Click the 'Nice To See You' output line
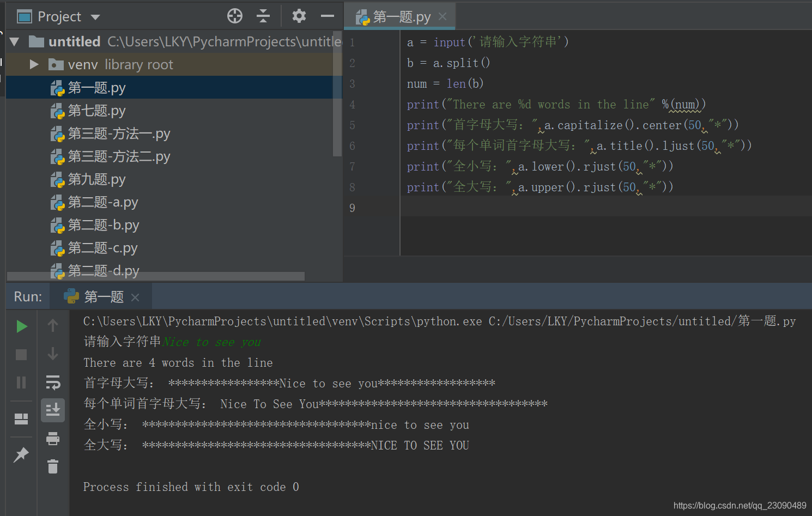This screenshot has width=812, height=516. click(316, 404)
